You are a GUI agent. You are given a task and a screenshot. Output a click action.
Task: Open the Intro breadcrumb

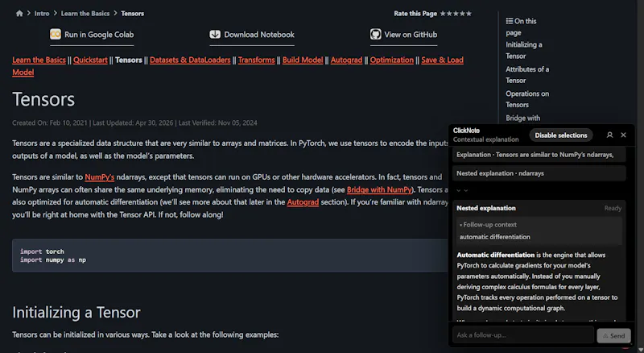42,14
